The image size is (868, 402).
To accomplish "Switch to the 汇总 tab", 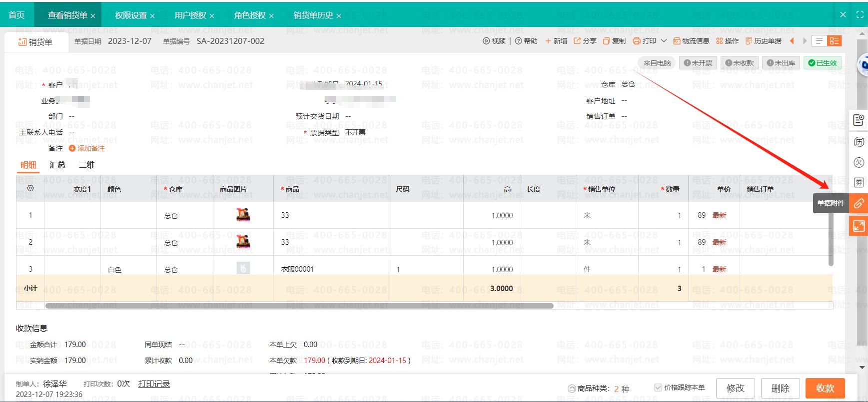I will tap(57, 165).
